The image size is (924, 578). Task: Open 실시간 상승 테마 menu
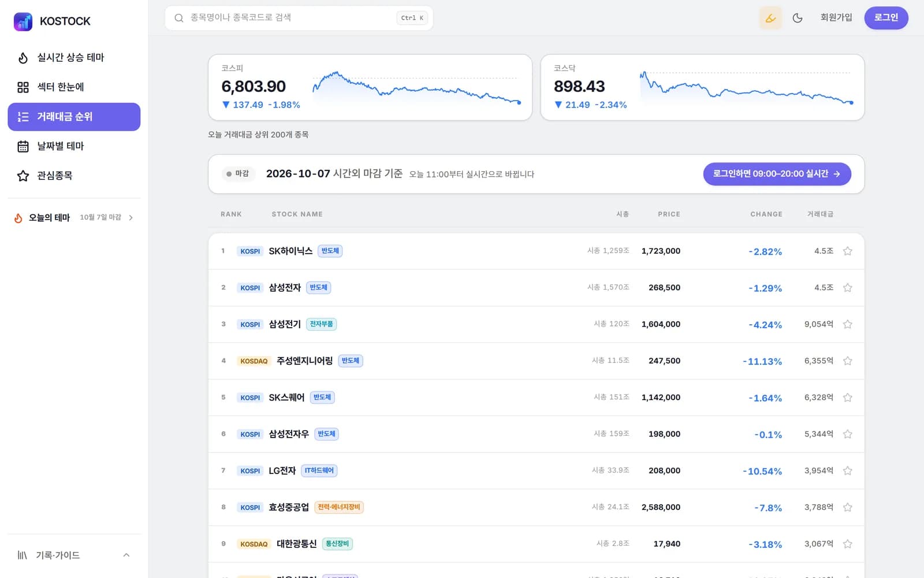(x=74, y=58)
